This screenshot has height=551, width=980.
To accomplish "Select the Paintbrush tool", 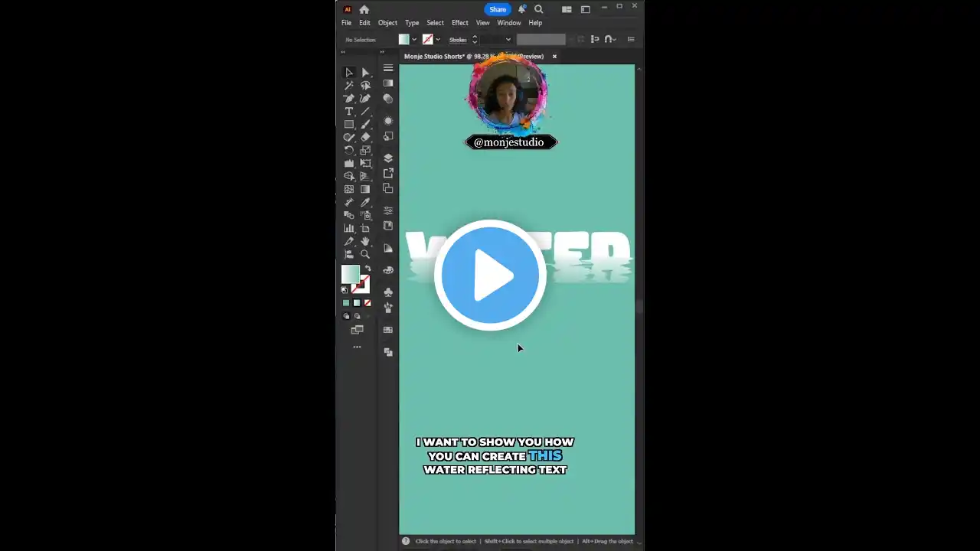I will click(x=365, y=125).
